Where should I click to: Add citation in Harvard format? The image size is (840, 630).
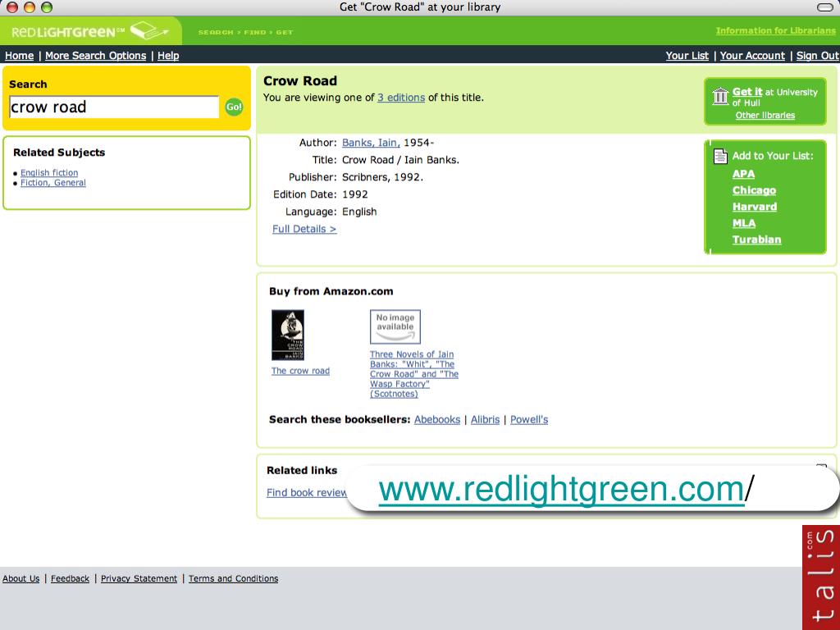(x=755, y=207)
